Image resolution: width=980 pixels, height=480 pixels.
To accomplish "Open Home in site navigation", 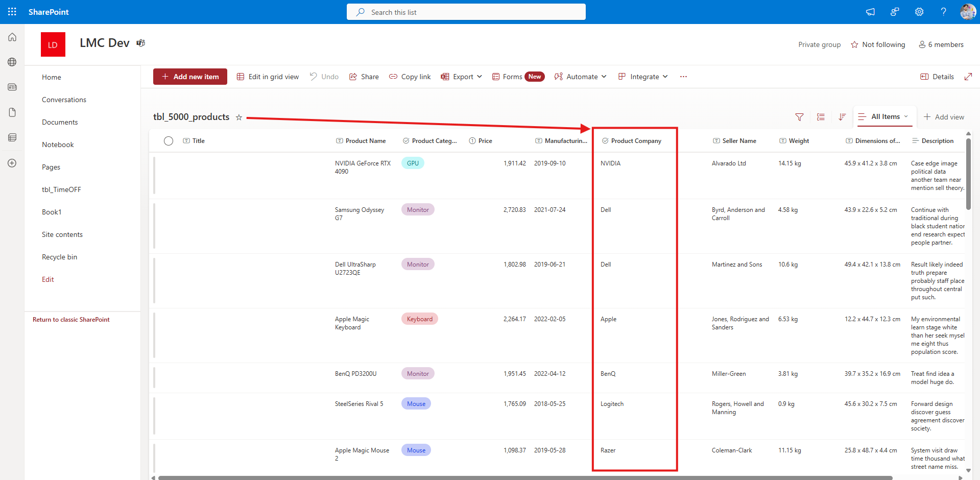I will pyautogui.click(x=52, y=77).
